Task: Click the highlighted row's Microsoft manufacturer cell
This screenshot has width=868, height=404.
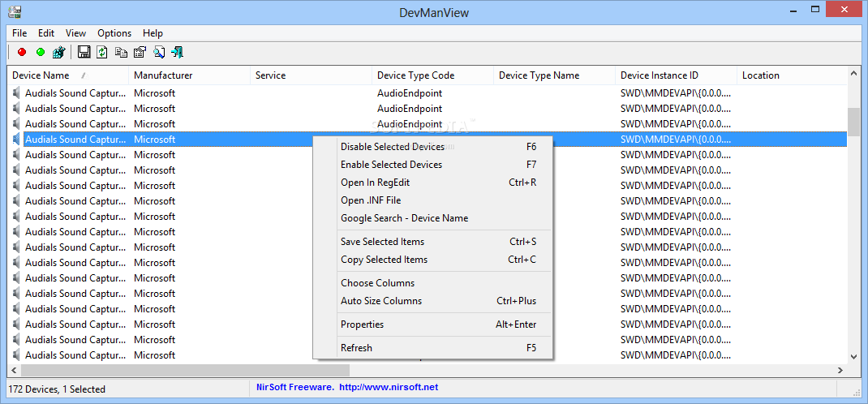Action: (x=154, y=140)
